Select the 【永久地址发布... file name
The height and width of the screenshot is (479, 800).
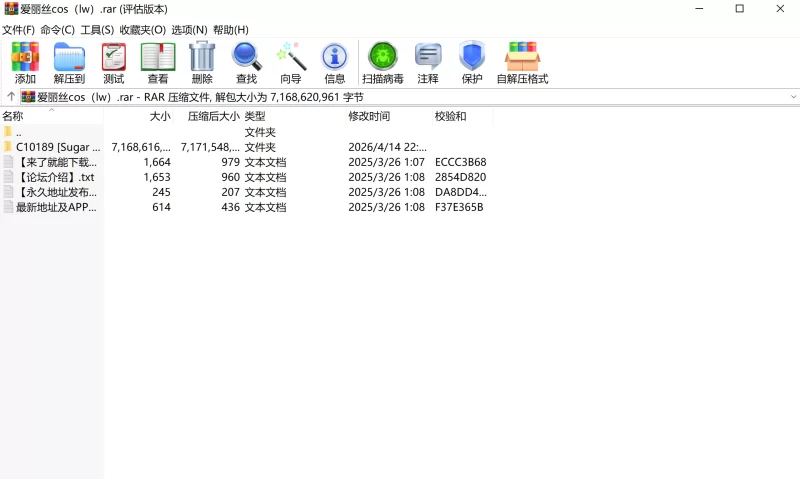[x=57, y=192]
